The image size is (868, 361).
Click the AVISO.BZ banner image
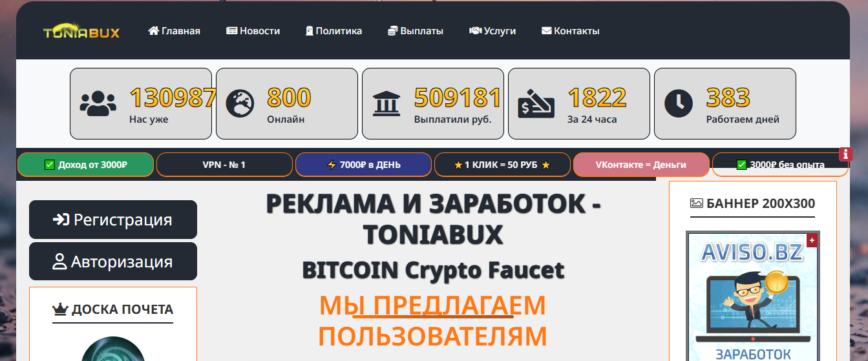(753, 297)
